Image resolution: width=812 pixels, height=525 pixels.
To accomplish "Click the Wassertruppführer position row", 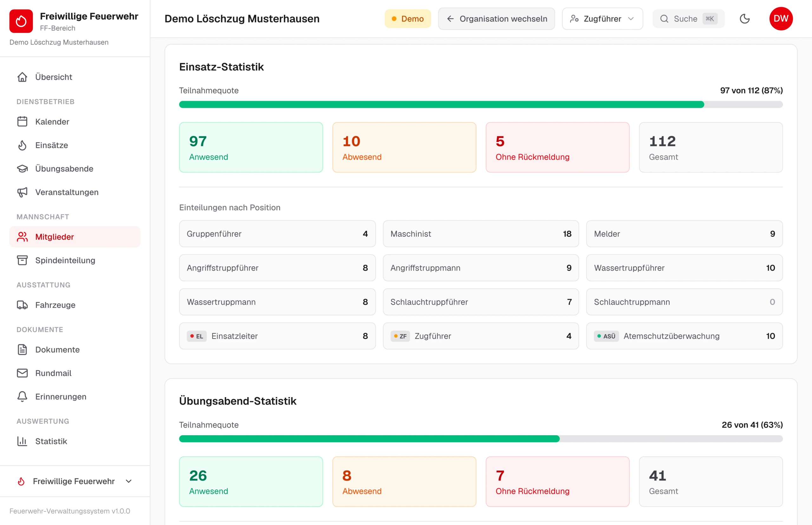I will point(684,268).
